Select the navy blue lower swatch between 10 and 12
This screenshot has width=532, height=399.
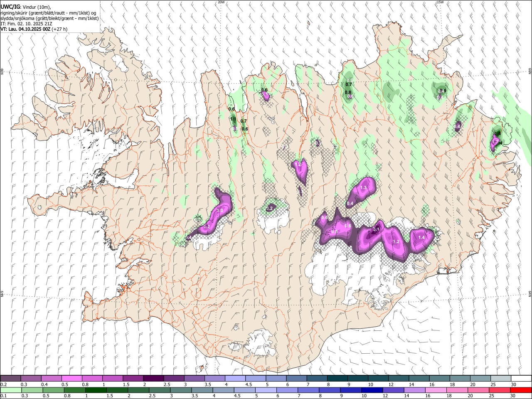pos(372,390)
